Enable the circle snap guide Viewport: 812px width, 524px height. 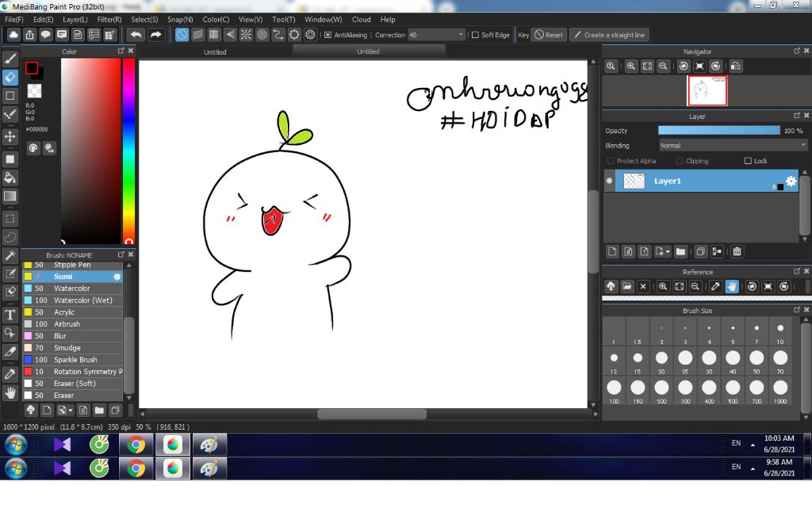(x=262, y=35)
